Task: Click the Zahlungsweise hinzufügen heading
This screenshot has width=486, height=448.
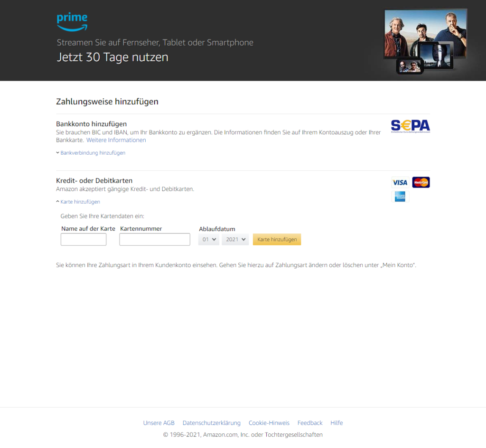Action: (107, 102)
